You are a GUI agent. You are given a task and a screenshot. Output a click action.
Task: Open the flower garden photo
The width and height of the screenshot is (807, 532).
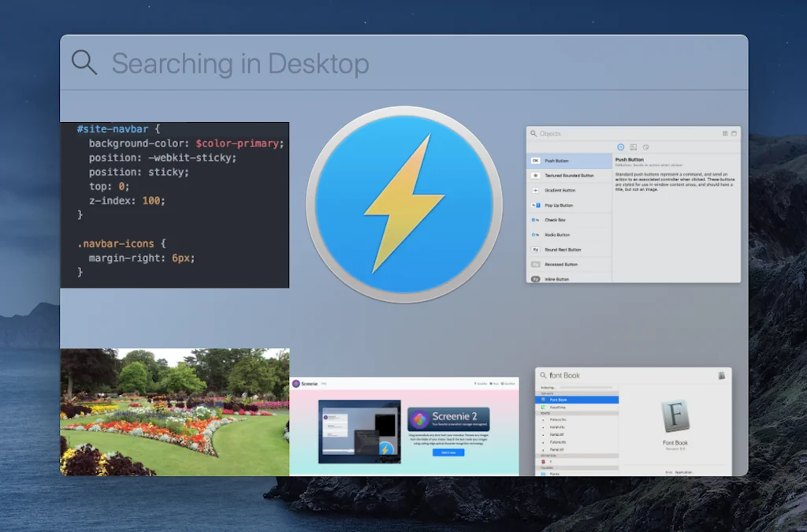175,412
